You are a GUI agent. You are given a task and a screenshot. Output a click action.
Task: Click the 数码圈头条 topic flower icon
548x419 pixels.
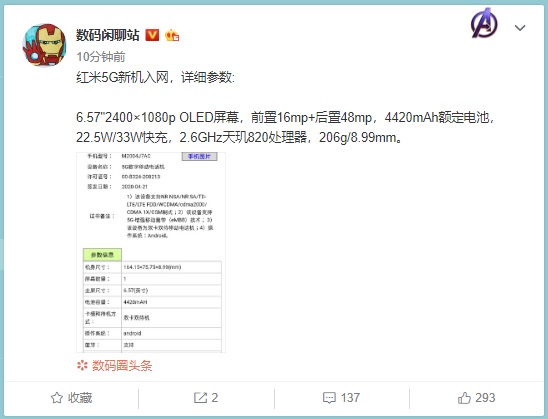coord(82,366)
